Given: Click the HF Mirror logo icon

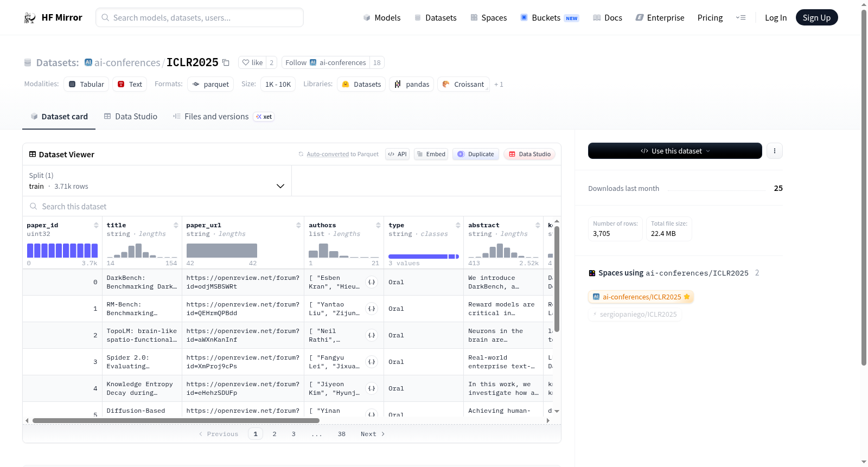Looking at the screenshot, I should click(30, 18).
